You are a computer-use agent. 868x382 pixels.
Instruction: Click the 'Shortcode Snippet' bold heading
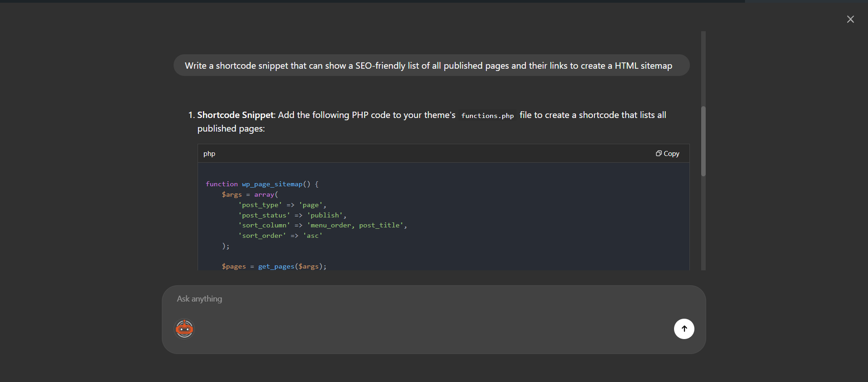(236, 115)
